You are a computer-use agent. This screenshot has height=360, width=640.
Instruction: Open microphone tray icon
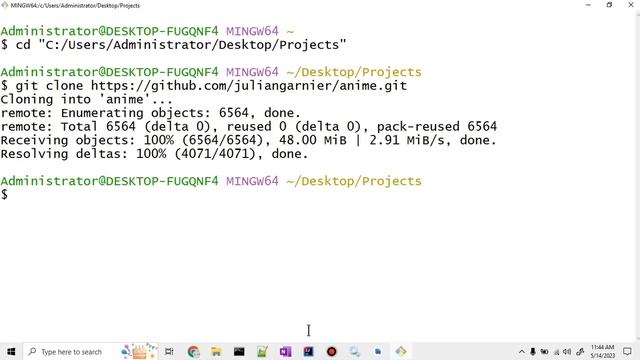(x=533, y=351)
